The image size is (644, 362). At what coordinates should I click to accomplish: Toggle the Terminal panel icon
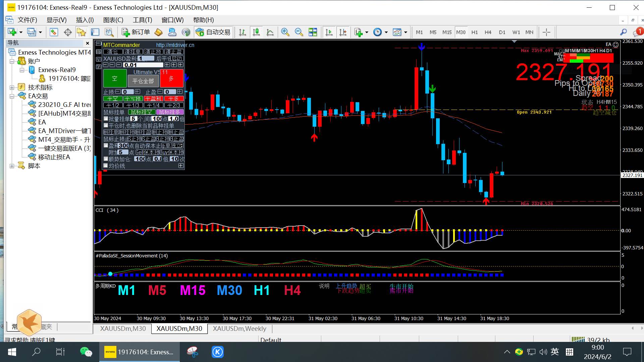pos(95,32)
